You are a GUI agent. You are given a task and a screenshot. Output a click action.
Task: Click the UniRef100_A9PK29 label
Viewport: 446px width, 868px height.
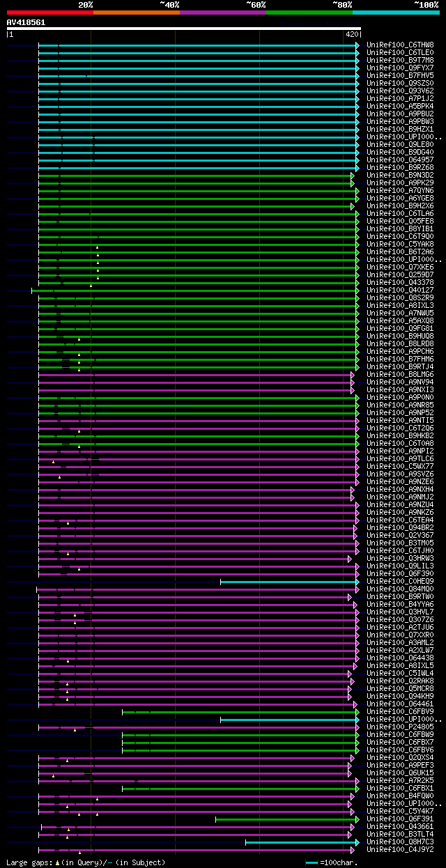pos(400,183)
